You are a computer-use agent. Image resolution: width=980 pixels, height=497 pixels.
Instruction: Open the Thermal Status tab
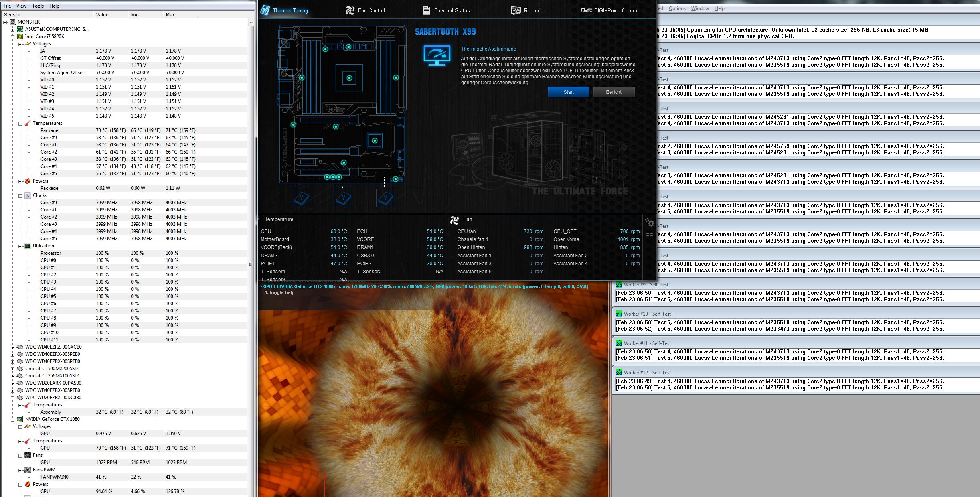[446, 10]
